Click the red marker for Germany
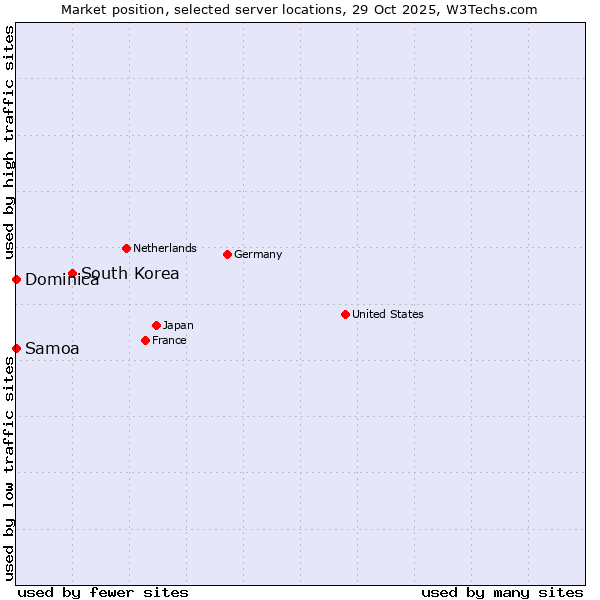600x600 pixels. [x=227, y=254]
